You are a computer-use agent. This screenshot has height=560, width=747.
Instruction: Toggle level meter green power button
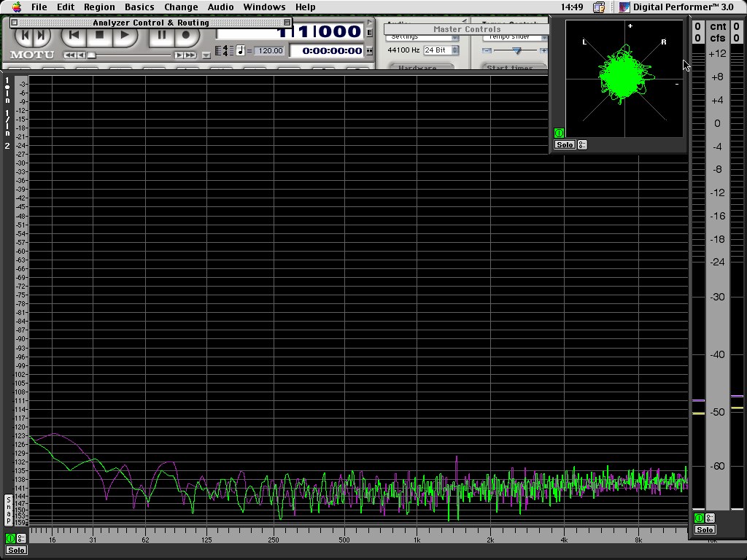tap(699, 518)
